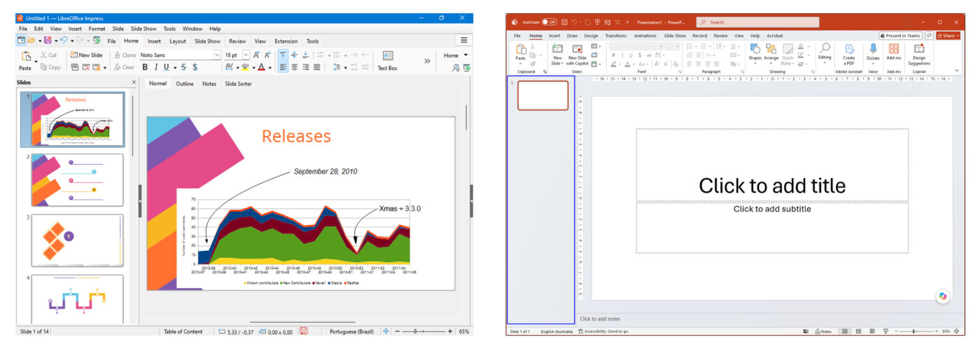The image size is (980, 349).
Task: Toggle AutoSave switch in PowerPoint
Action: coord(549,22)
